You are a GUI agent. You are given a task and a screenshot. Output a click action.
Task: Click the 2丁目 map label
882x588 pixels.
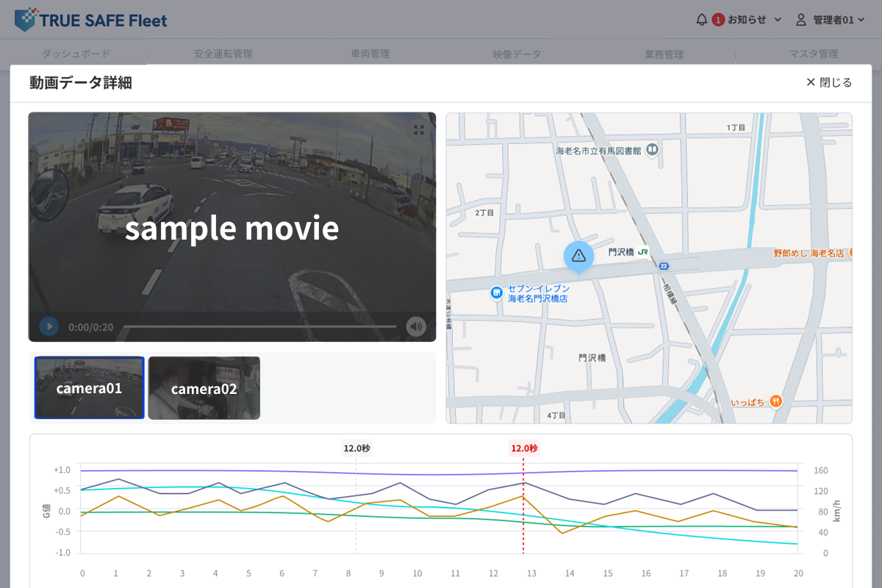[x=484, y=212]
